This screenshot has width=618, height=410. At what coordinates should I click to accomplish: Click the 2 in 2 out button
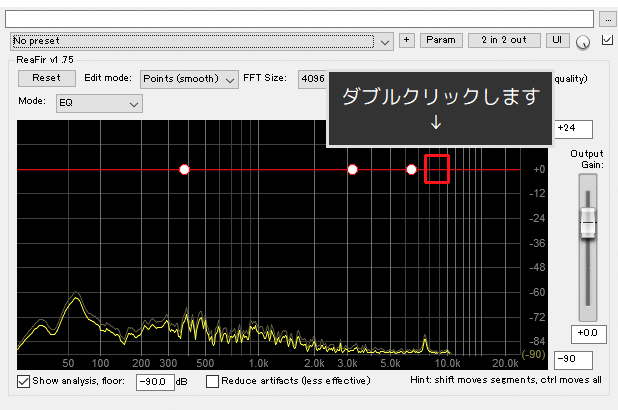[x=504, y=40]
